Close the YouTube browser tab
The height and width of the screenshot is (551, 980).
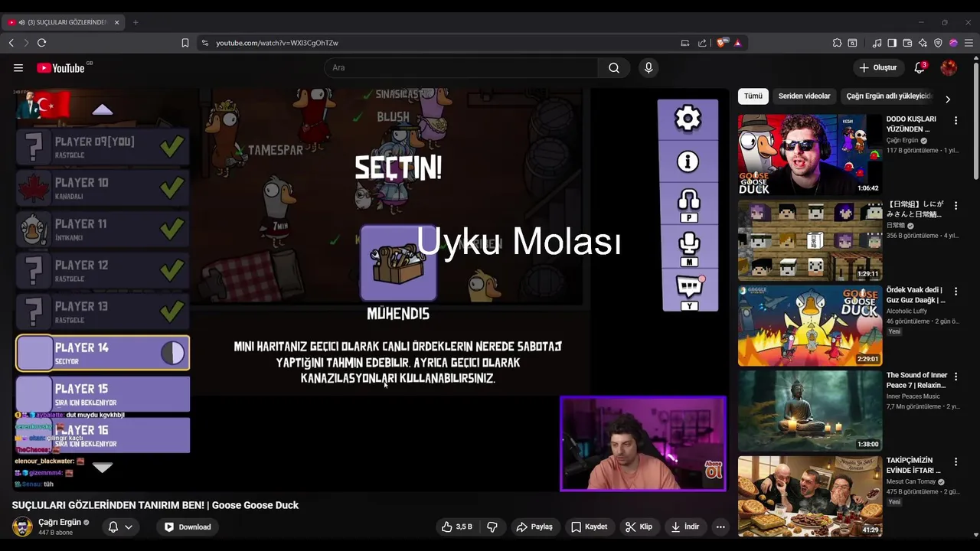click(117, 22)
